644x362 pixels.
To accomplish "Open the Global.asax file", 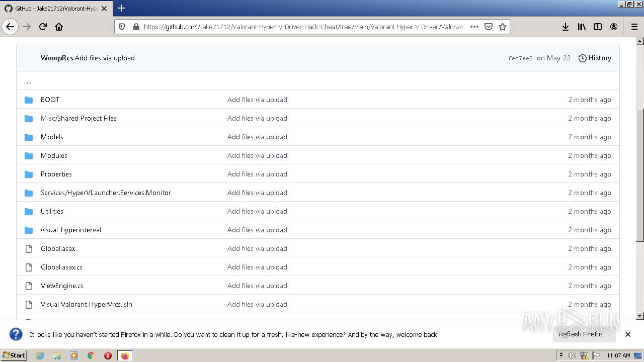I will [58, 248].
